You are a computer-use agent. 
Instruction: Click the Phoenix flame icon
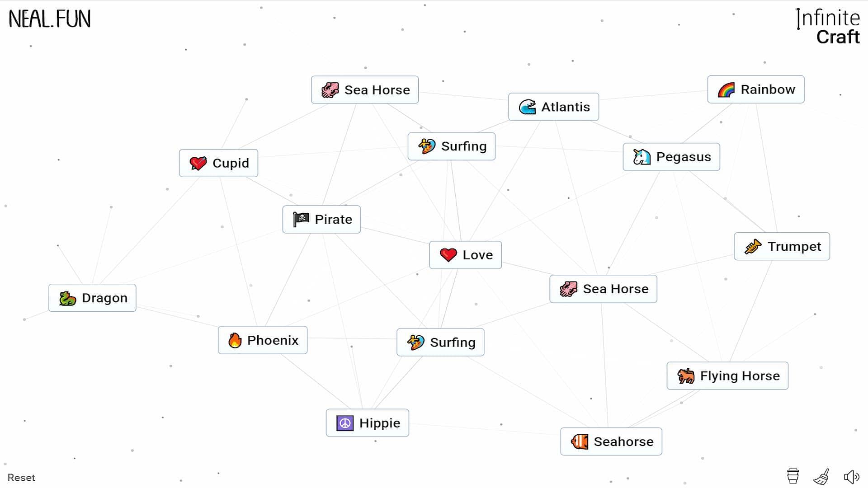tap(235, 340)
